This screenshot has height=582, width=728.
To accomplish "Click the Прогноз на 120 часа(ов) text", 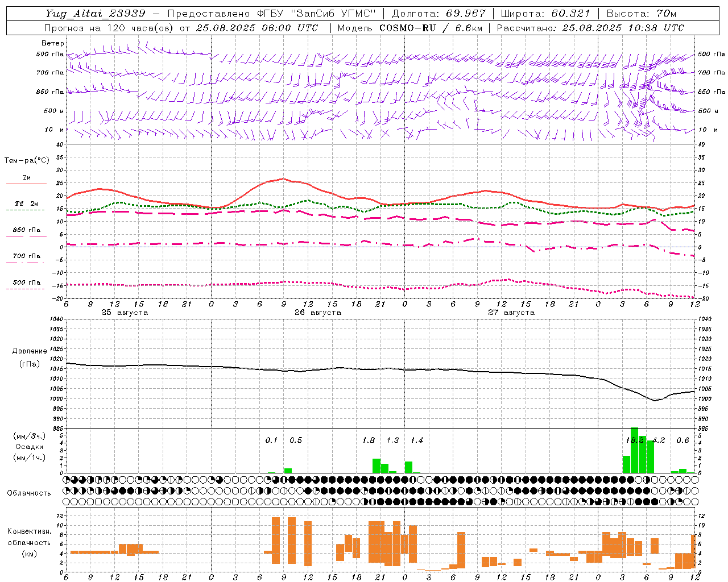I will click(x=109, y=28).
